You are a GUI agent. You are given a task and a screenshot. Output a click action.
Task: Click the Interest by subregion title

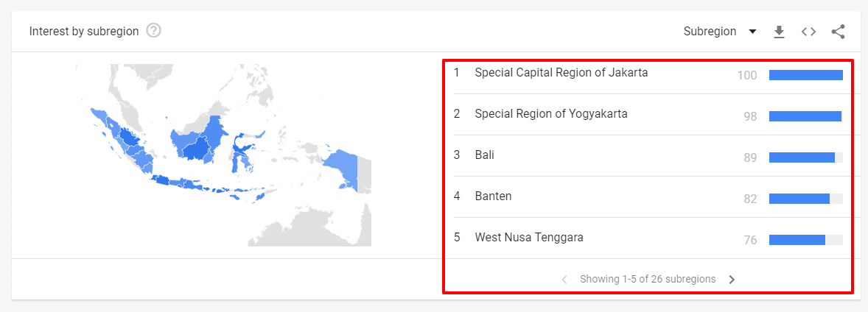(84, 32)
